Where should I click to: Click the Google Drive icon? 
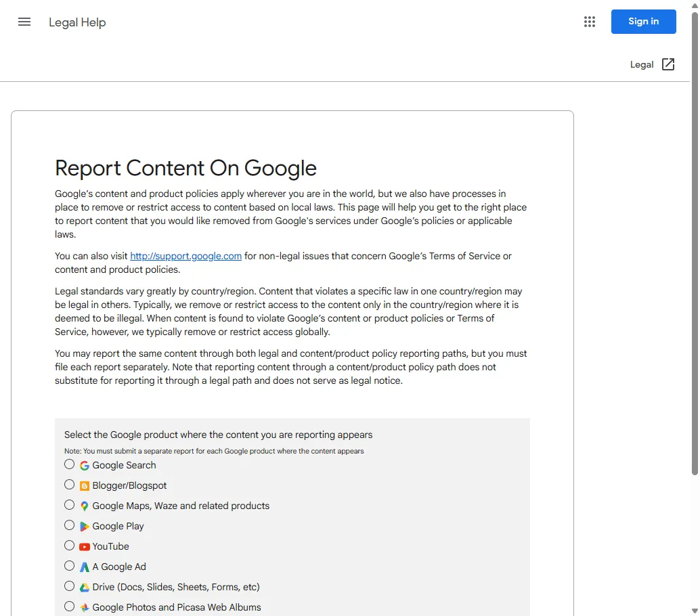[84, 587]
